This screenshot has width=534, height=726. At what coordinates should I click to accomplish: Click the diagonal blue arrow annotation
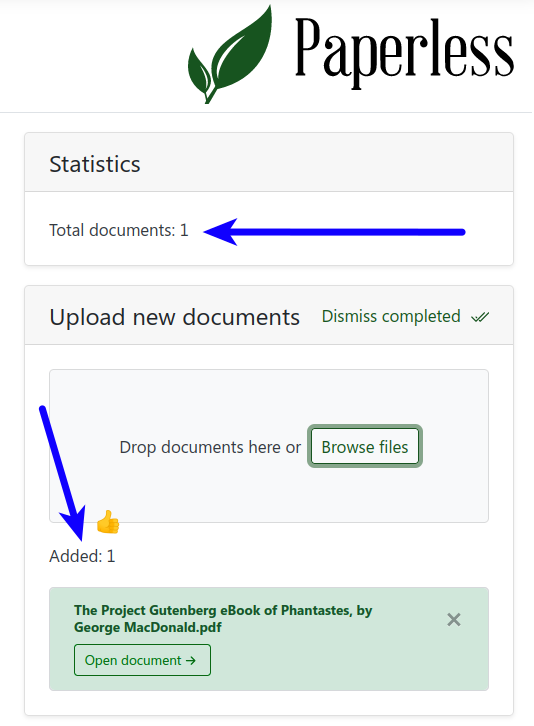[x=63, y=473]
